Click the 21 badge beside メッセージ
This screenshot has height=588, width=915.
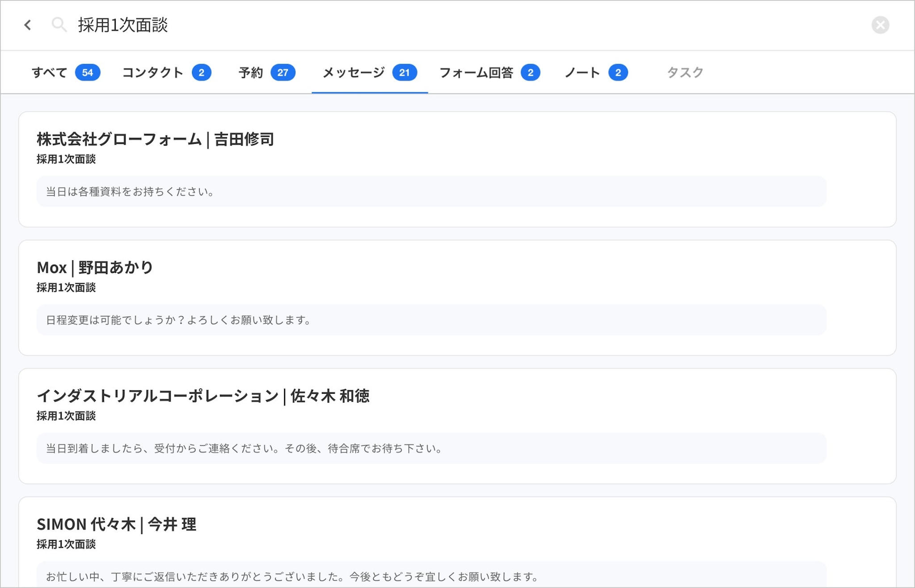(x=404, y=72)
